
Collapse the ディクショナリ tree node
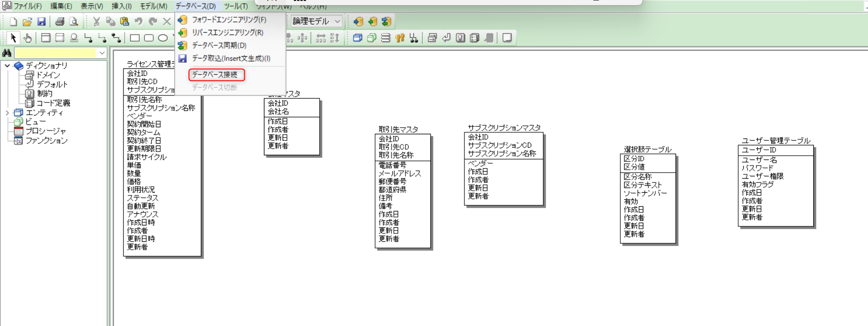point(7,66)
